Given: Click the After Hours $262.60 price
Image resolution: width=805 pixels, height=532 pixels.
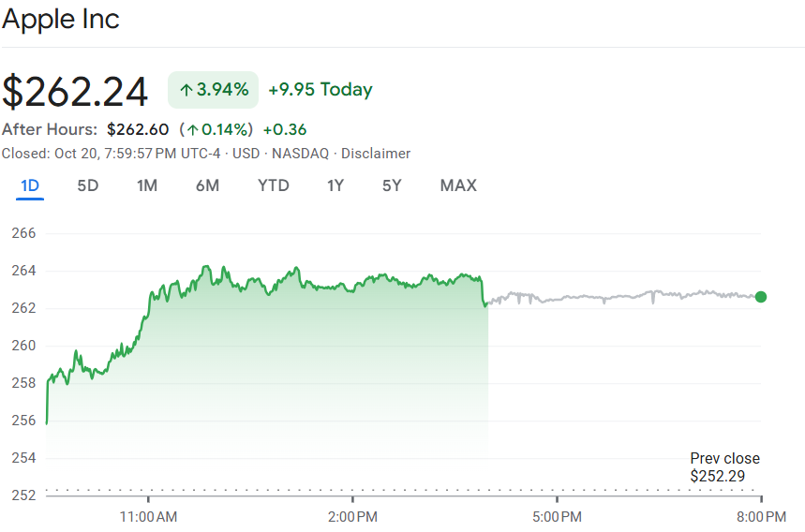Looking at the screenshot, I should [x=138, y=129].
